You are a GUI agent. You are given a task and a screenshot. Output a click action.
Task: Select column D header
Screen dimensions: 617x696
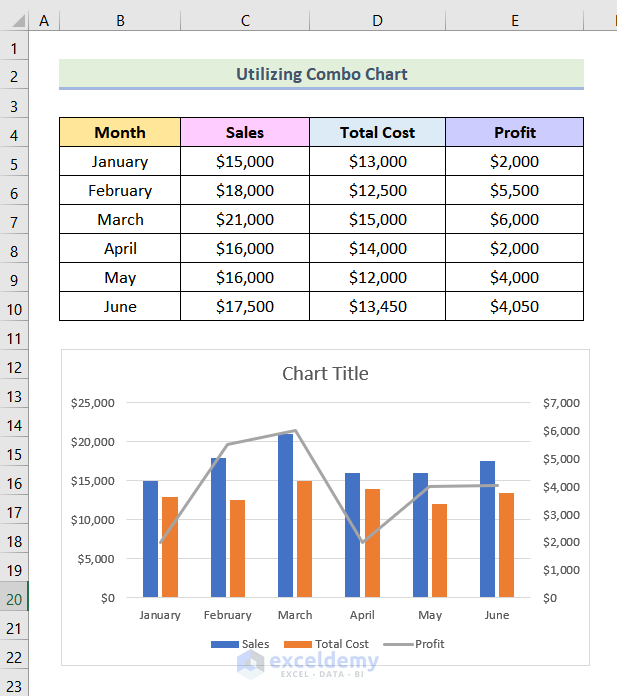(x=377, y=20)
